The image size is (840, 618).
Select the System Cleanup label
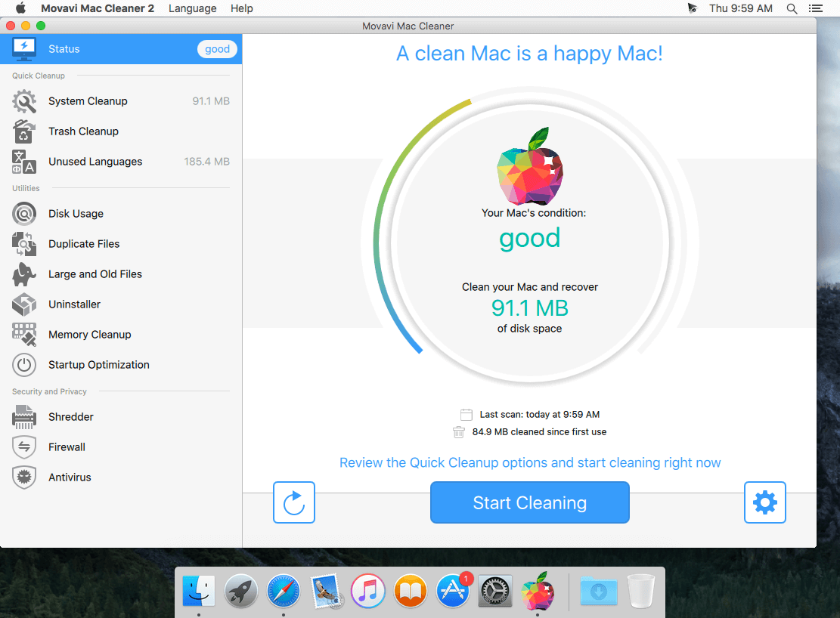pos(88,101)
